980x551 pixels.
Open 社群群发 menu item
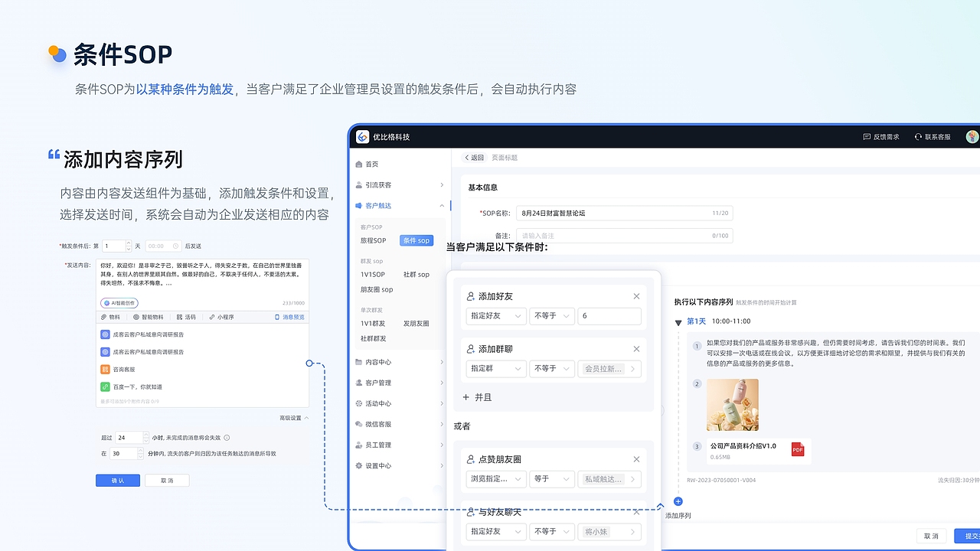[374, 338]
